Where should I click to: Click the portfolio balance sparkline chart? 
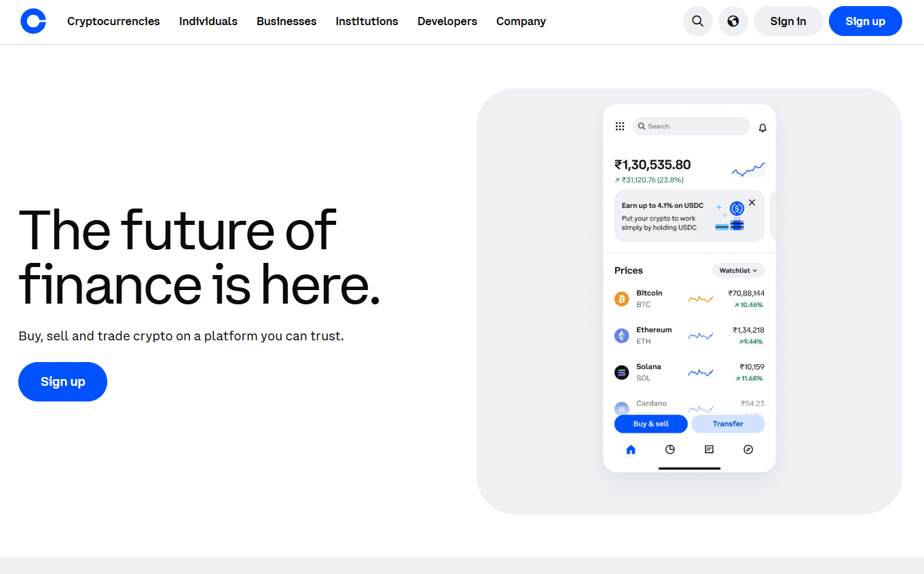click(x=749, y=170)
